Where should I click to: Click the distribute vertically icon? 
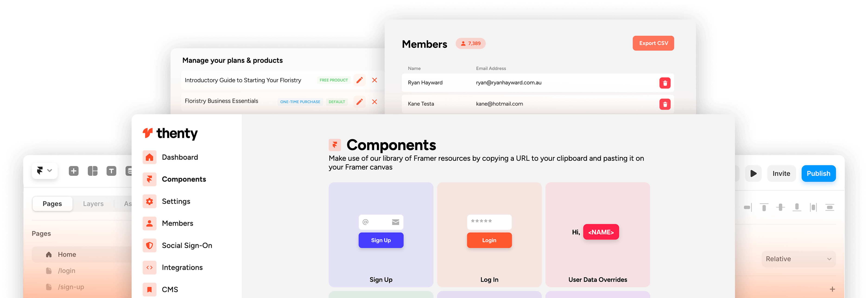830,207
